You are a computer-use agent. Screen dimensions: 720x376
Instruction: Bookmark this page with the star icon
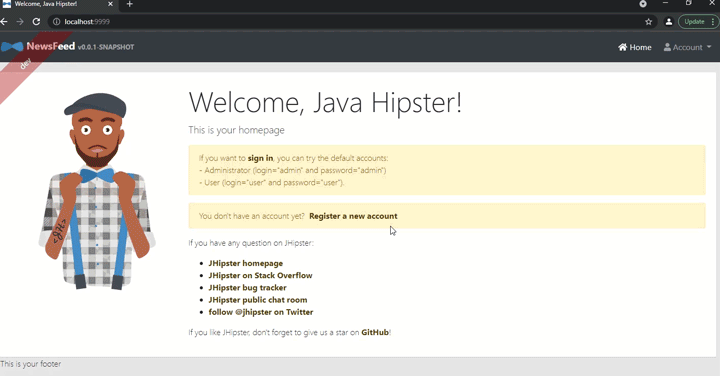tap(648, 22)
